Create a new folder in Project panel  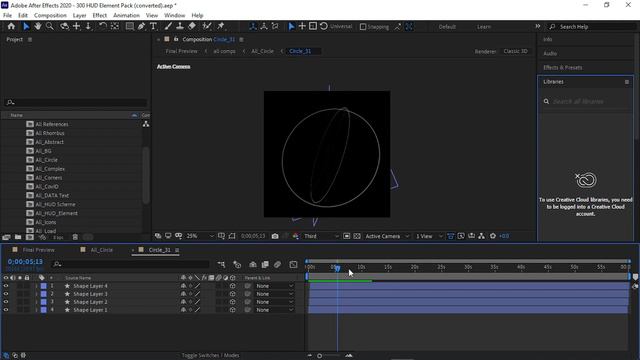18,237
